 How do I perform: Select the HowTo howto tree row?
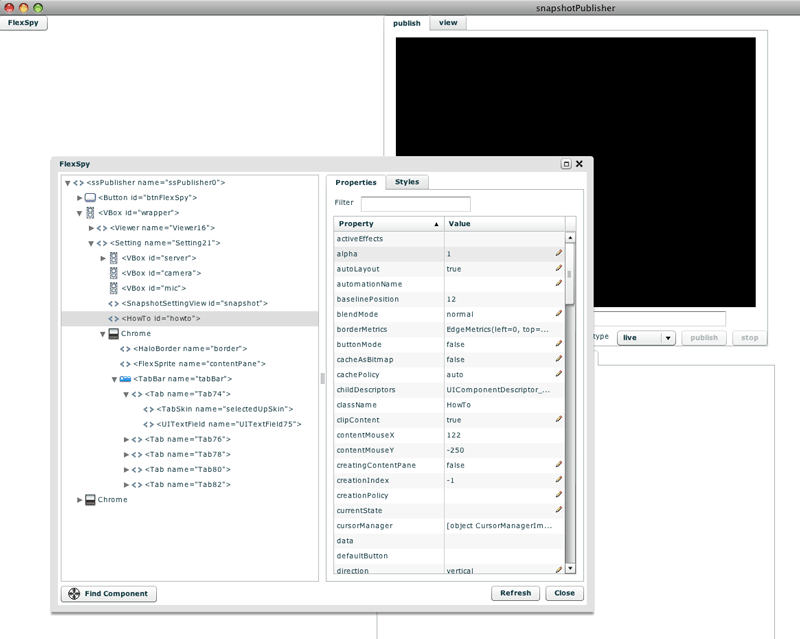pyautogui.click(x=189, y=318)
